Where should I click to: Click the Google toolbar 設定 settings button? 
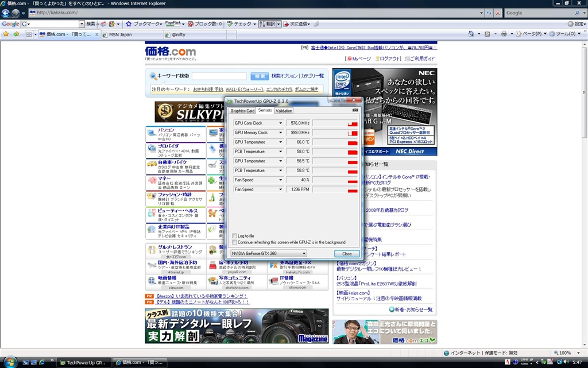click(x=577, y=24)
